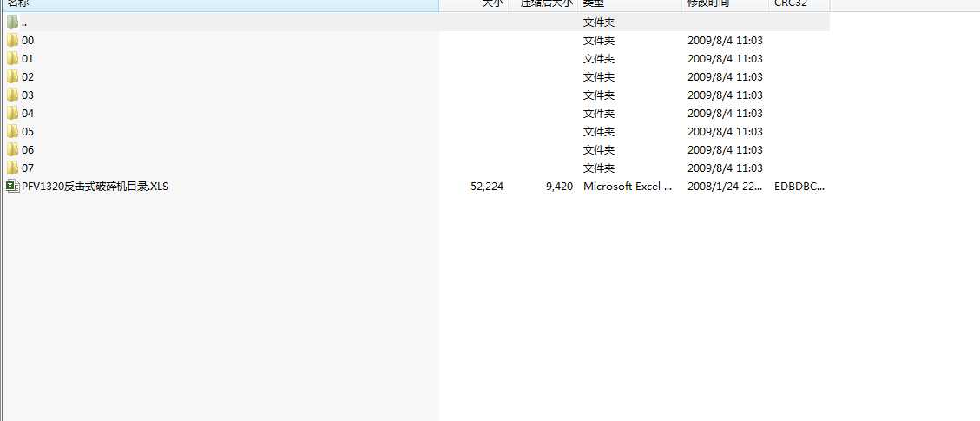
Task: Select the folder icon for 03
Action: 12,95
